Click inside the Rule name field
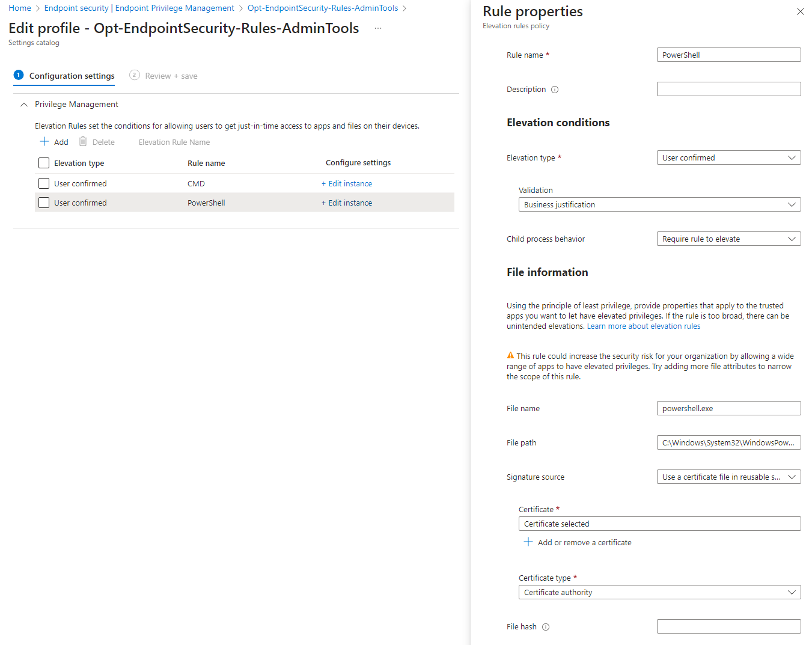Image resolution: width=812 pixels, height=645 pixels. pos(728,55)
